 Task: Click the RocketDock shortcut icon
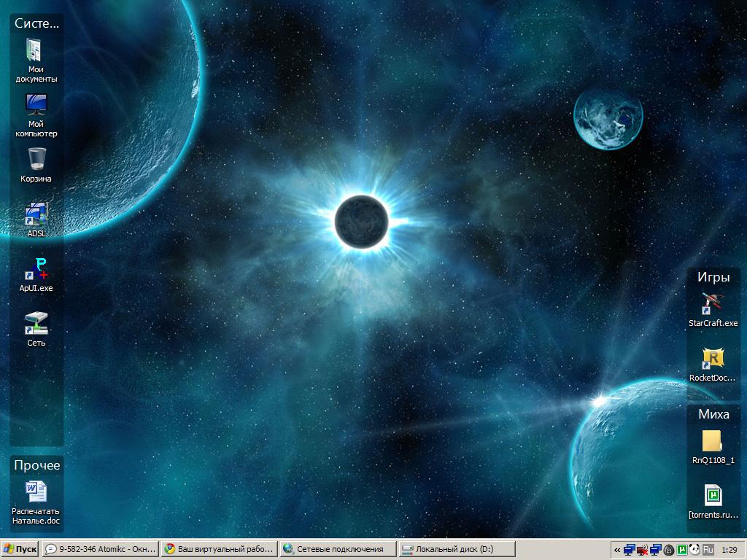[713, 358]
